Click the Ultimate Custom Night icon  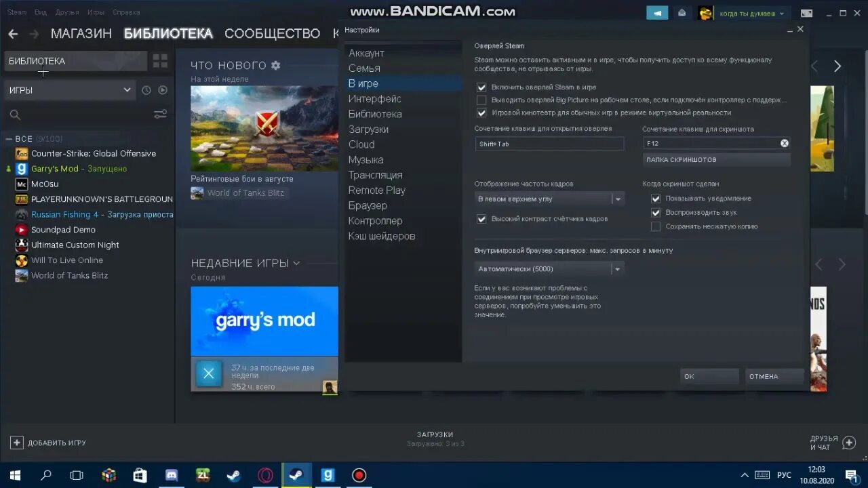(x=22, y=245)
